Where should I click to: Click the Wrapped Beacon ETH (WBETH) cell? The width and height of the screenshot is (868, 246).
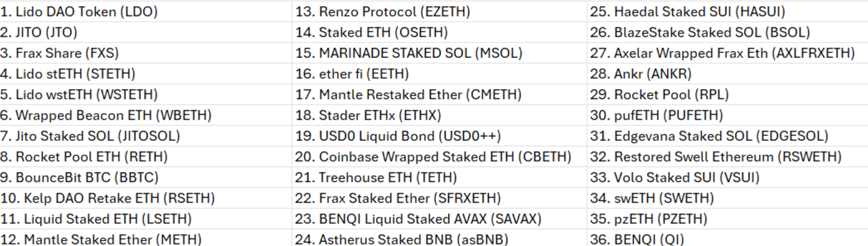pos(106,116)
